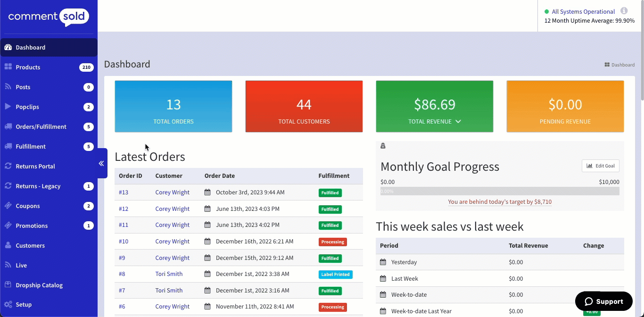Click the Customers person icon

pos(8,245)
